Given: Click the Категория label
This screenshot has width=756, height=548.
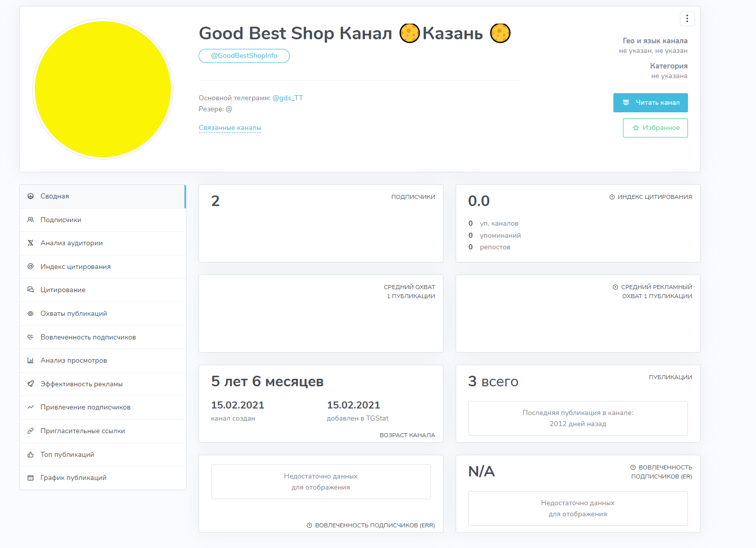Looking at the screenshot, I should tap(669, 66).
